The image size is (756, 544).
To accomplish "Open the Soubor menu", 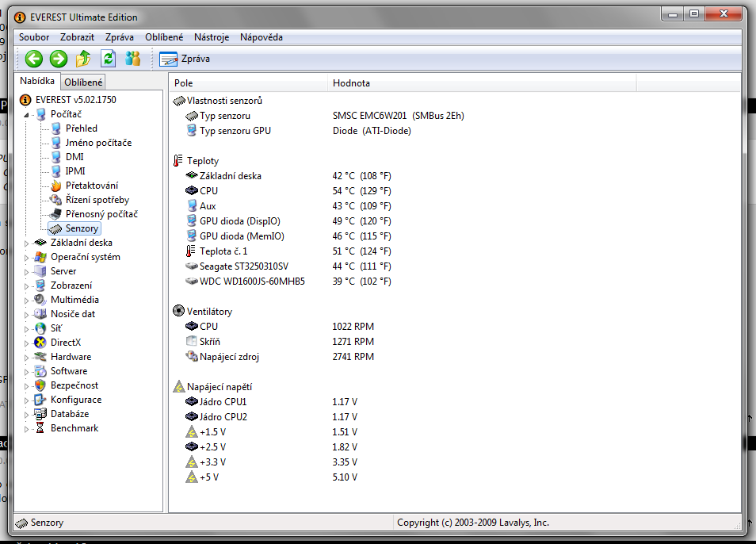I will tap(34, 37).
